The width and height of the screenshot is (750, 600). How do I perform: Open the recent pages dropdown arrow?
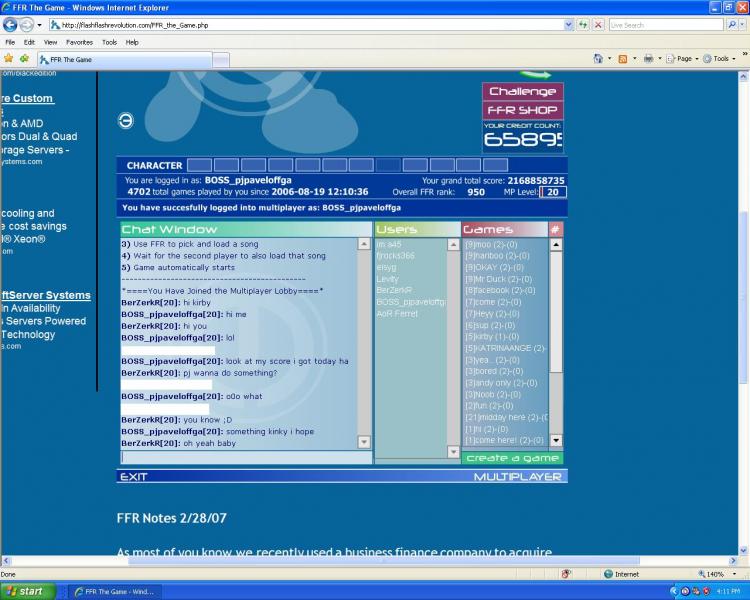coord(39,25)
